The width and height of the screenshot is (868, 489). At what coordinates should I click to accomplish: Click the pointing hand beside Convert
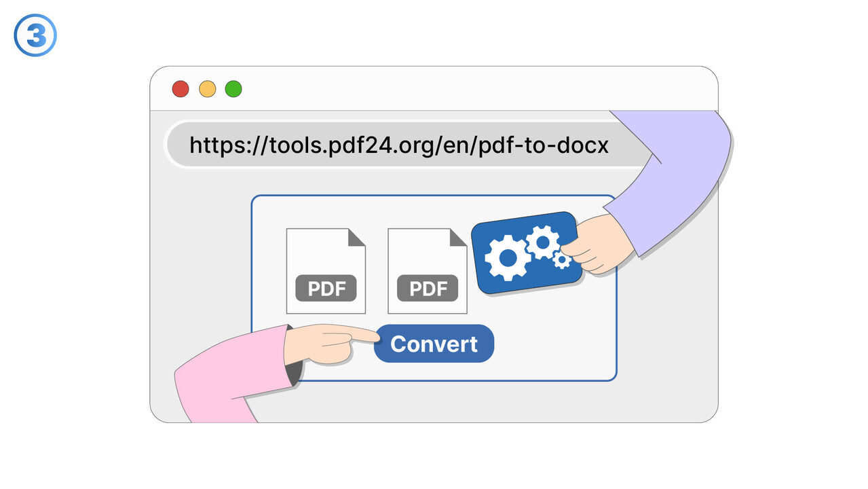tap(326, 342)
